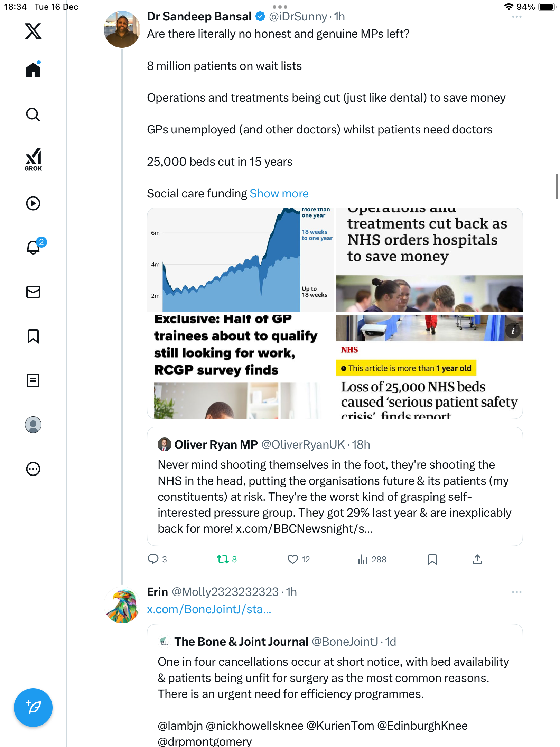Like Dr Sandeep Bansal's post
560x747 pixels.
click(x=293, y=559)
